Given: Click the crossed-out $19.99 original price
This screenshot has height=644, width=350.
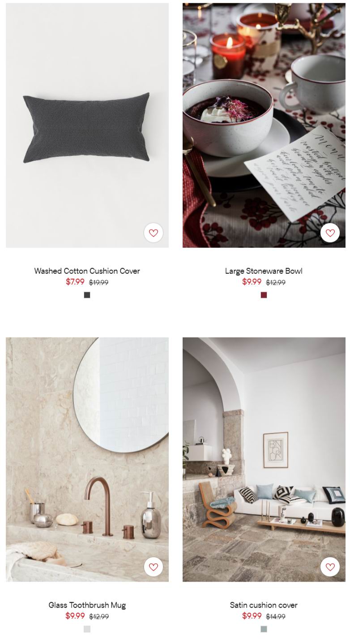Looking at the screenshot, I should click(98, 282).
